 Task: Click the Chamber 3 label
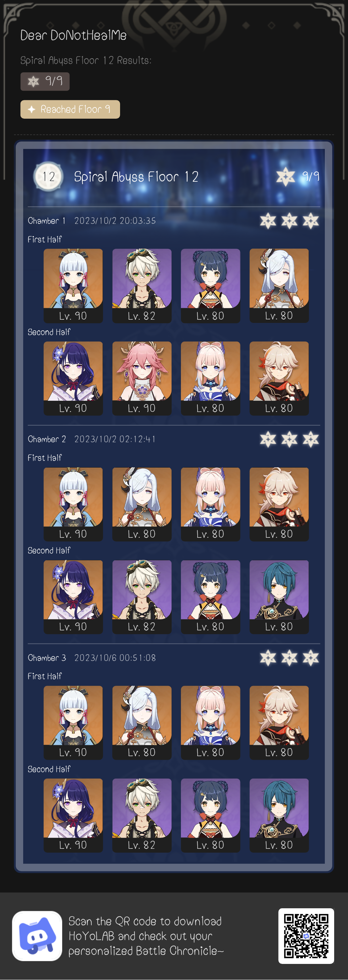click(47, 658)
